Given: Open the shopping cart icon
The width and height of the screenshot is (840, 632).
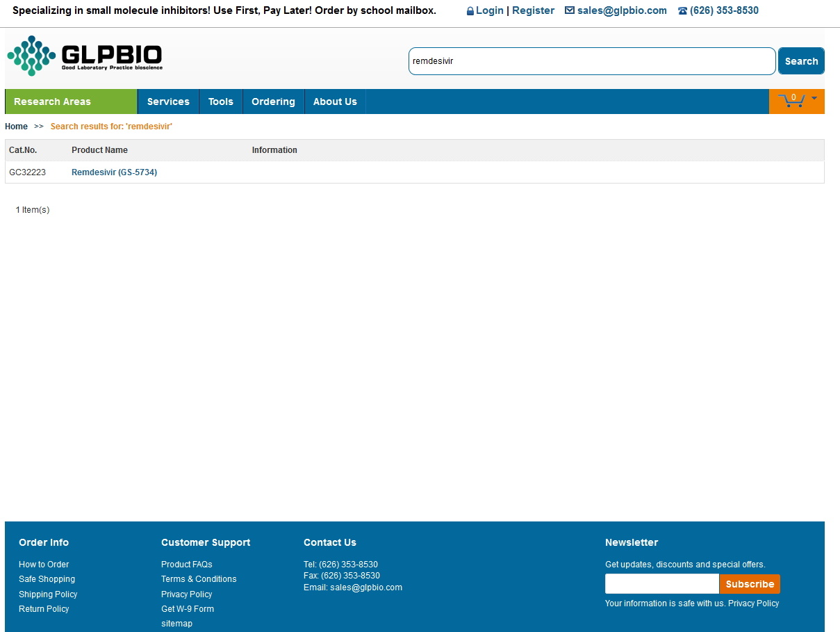Looking at the screenshot, I should 791,101.
